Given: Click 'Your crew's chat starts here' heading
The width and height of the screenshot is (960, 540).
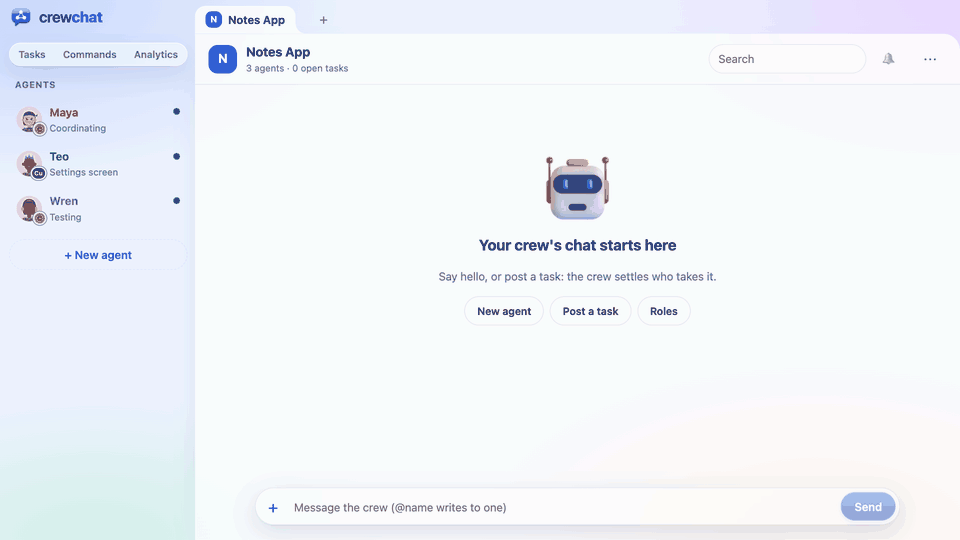Looking at the screenshot, I should pyautogui.click(x=577, y=246).
